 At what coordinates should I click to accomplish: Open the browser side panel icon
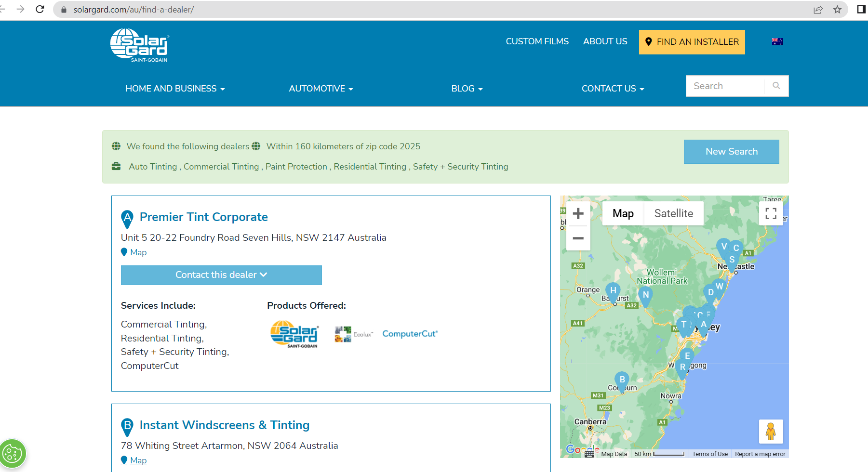[861, 9]
